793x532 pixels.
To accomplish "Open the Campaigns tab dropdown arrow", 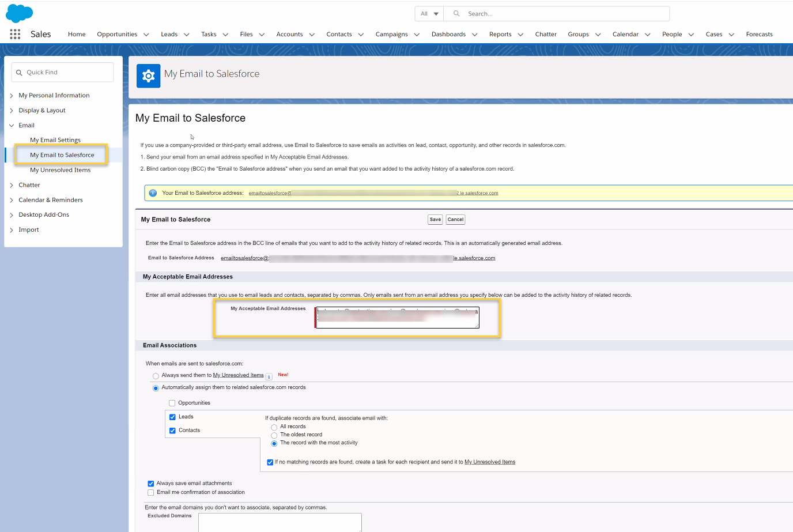I will pyautogui.click(x=417, y=35).
